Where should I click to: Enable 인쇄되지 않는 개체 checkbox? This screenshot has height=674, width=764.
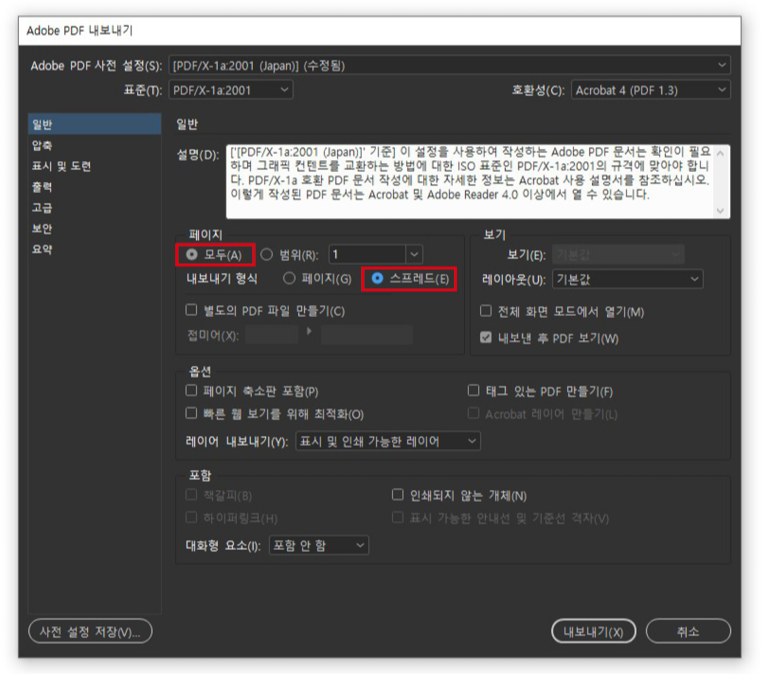pyautogui.click(x=398, y=495)
